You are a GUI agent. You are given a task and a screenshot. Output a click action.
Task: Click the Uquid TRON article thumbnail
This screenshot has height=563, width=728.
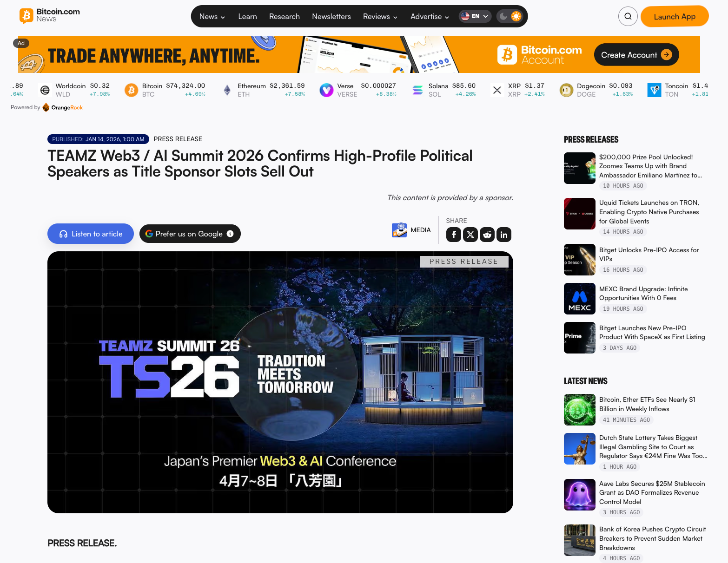point(580,214)
